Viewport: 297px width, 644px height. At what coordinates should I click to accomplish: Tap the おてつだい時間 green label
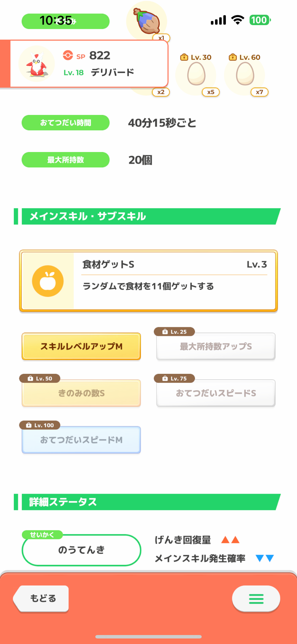pos(66,123)
